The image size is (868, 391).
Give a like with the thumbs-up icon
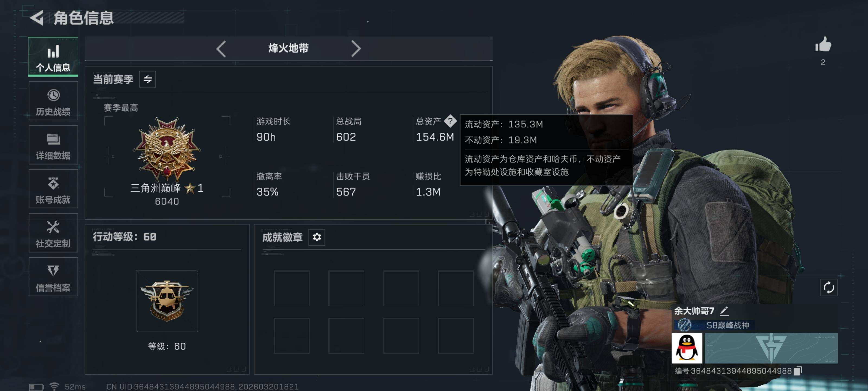[x=823, y=45]
